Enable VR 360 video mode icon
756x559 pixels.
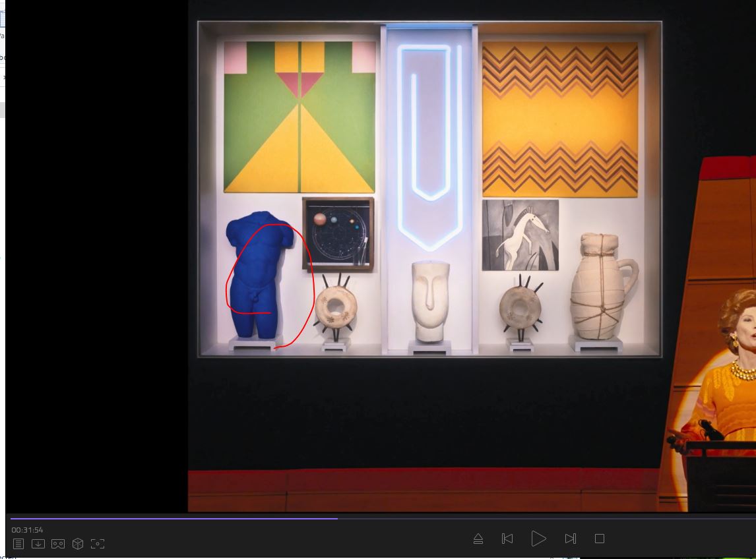point(58,544)
